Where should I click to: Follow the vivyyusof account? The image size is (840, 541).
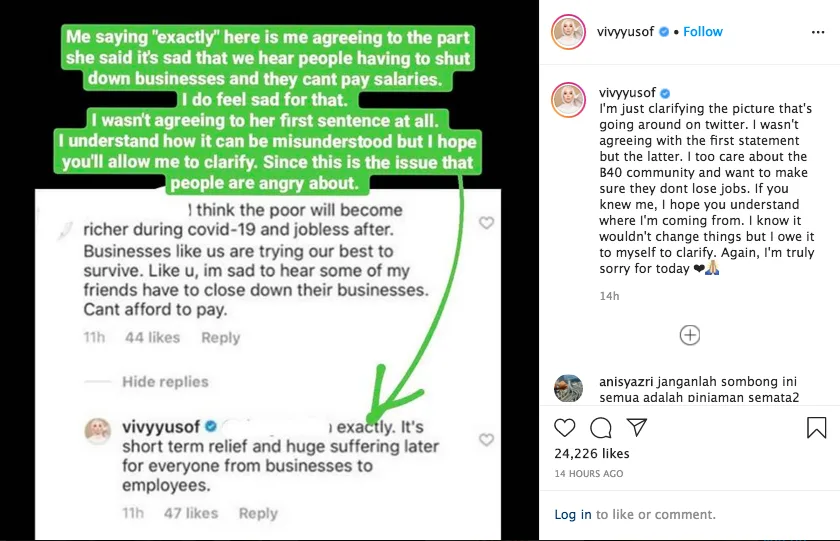(703, 32)
